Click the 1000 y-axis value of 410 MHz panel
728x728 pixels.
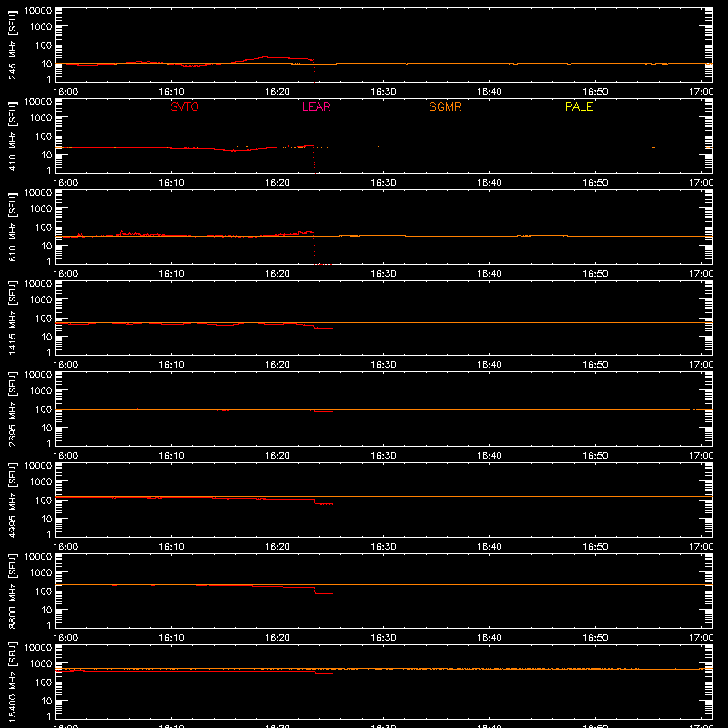click(41, 118)
